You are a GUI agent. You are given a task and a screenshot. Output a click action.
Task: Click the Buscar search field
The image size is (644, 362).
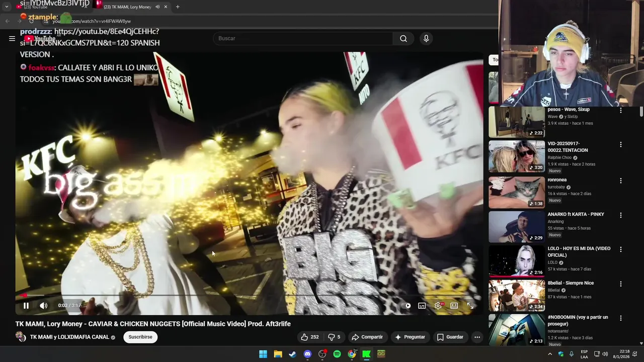pyautogui.click(x=303, y=38)
